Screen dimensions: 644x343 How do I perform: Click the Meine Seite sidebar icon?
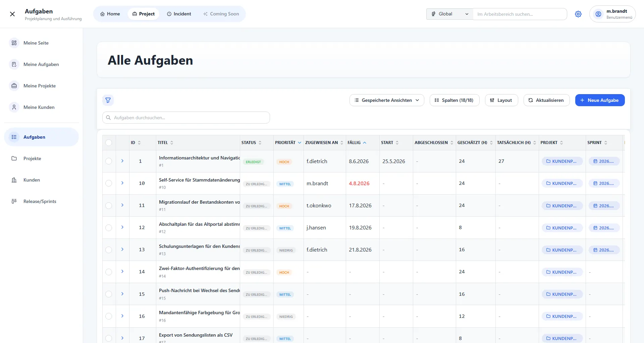pyautogui.click(x=14, y=43)
